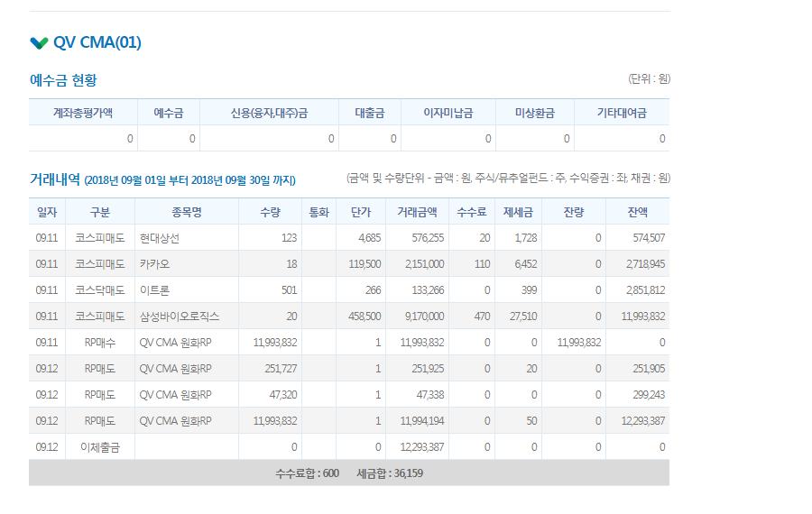812x514 pixels.
Task: Click the green check logo beside QV CMA(01)
Action: point(39,43)
